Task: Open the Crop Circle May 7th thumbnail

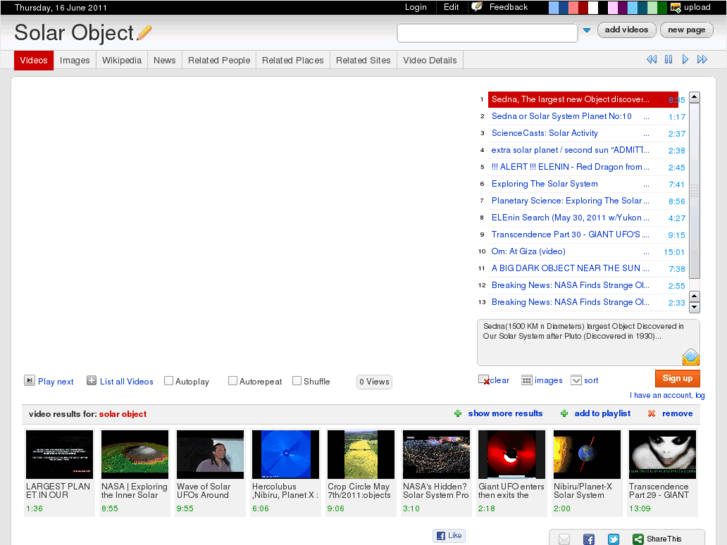Action: click(x=361, y=455)
